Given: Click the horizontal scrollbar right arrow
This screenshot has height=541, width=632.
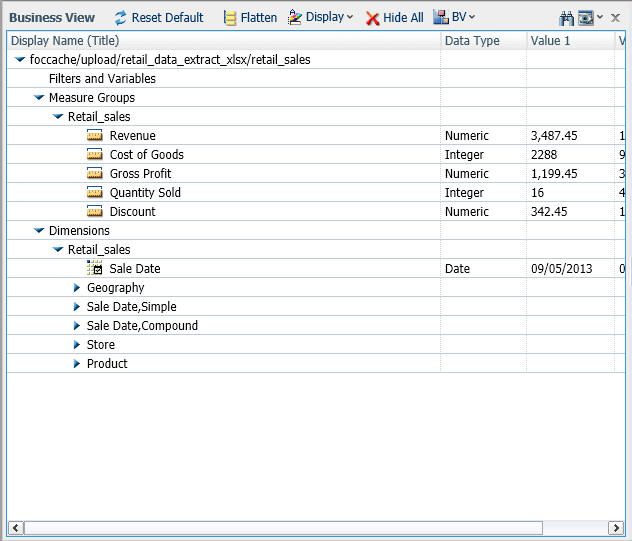Looking at the screenshot, I should point(616,528).
